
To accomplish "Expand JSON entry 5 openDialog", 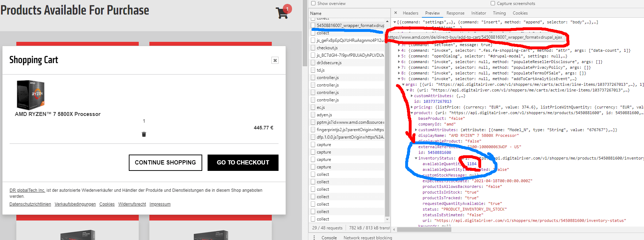I will tap(399, 56).
